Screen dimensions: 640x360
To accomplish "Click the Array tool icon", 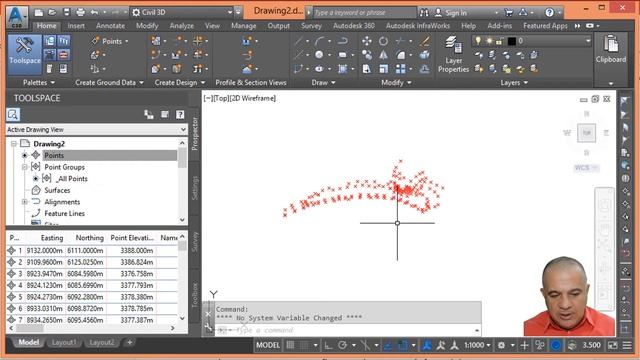I will point(400,69).
